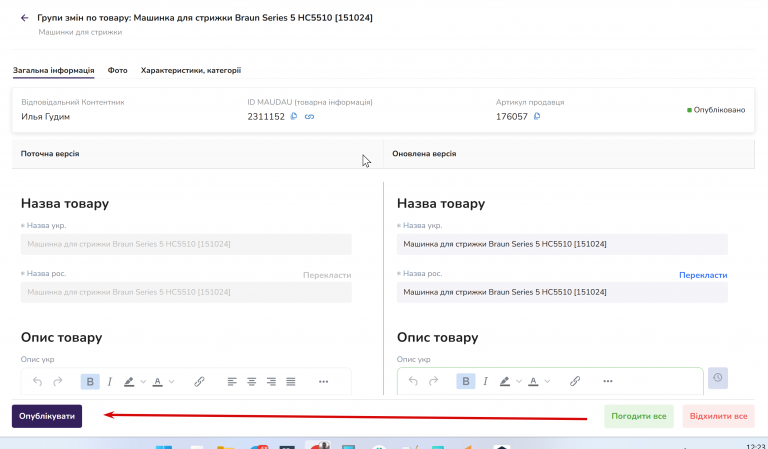Click the Машинки для стрижки subtitle
The image size is (768, 449).
tap(80, 32)
